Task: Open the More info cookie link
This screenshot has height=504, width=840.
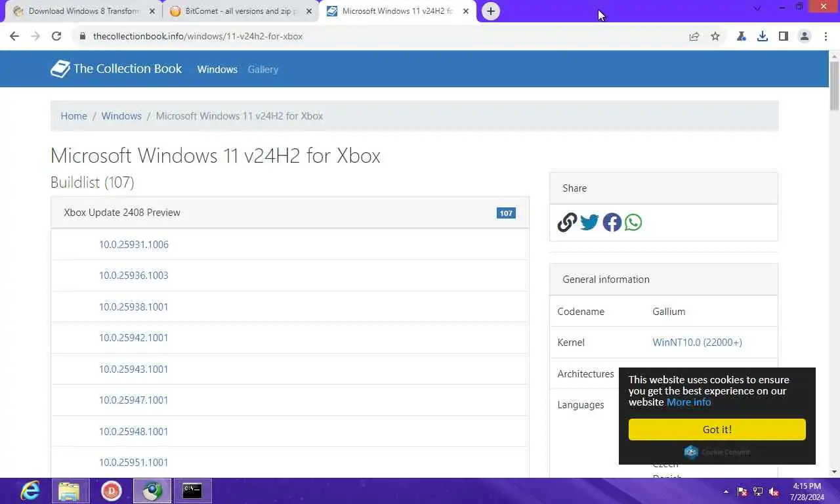Action: (689, 402)
